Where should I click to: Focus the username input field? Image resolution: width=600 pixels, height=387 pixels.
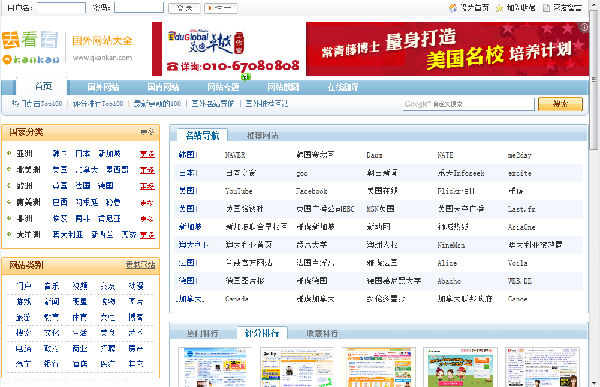point(61,7)
